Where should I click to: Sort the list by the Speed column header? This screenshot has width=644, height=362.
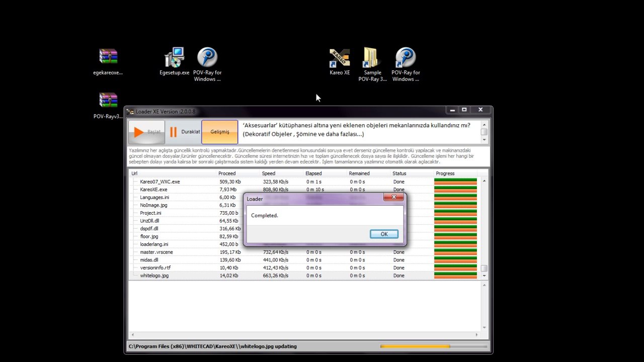click(x=282, y=173)
